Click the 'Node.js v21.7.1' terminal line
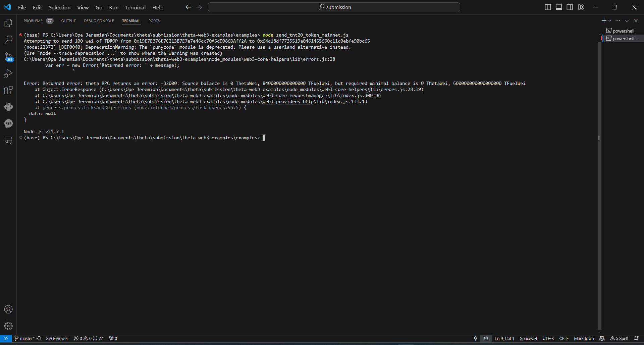Viewport: 644px width, 345px height. (x=44, y=132)
